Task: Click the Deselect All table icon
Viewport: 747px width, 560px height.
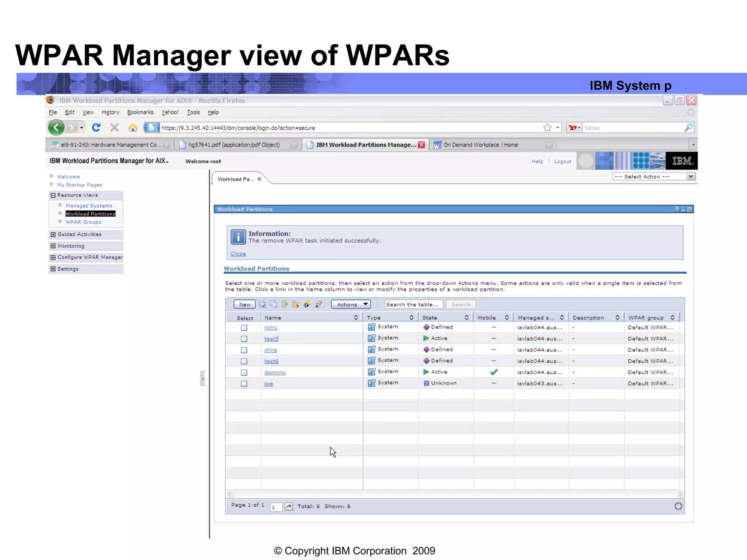Action: pos(274,304)
